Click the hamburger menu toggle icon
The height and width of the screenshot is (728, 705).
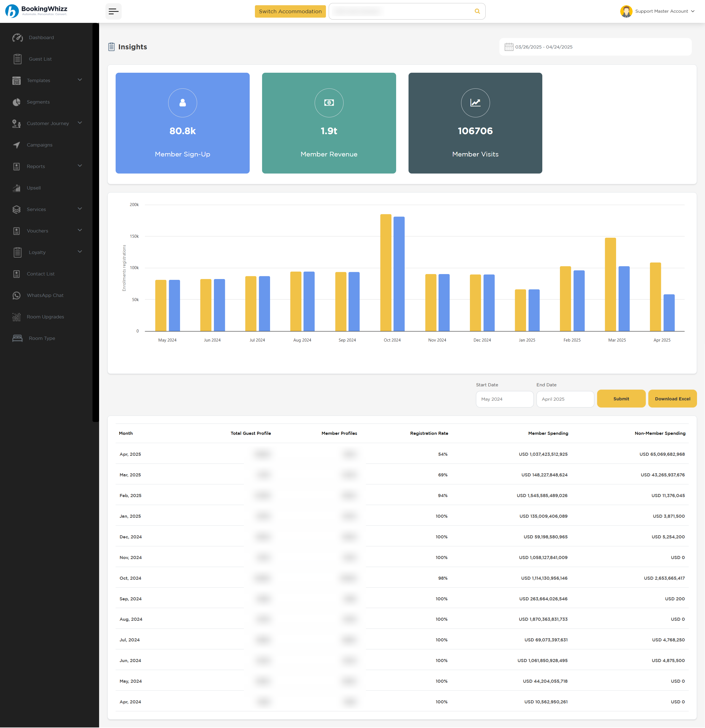point(113,12)
